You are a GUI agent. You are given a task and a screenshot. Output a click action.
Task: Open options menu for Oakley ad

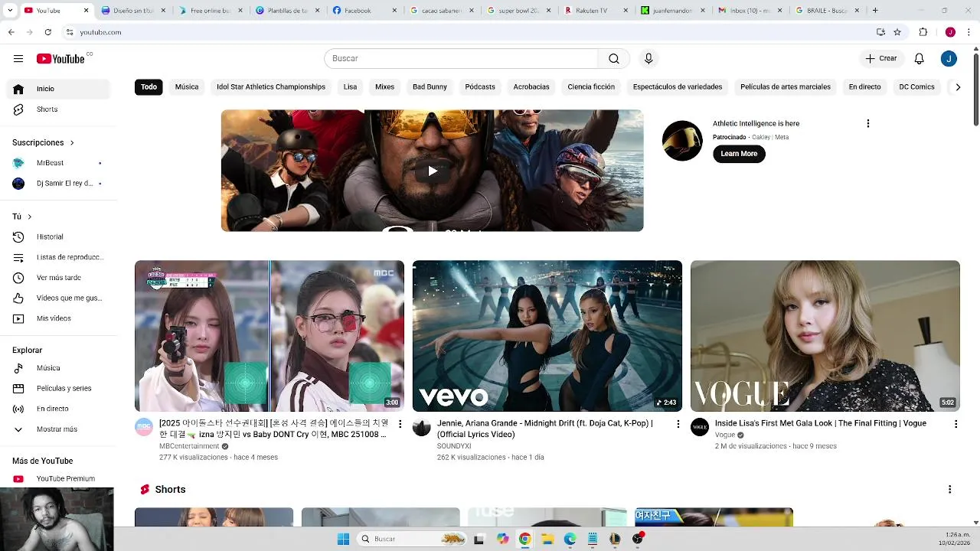click(867, 123)
